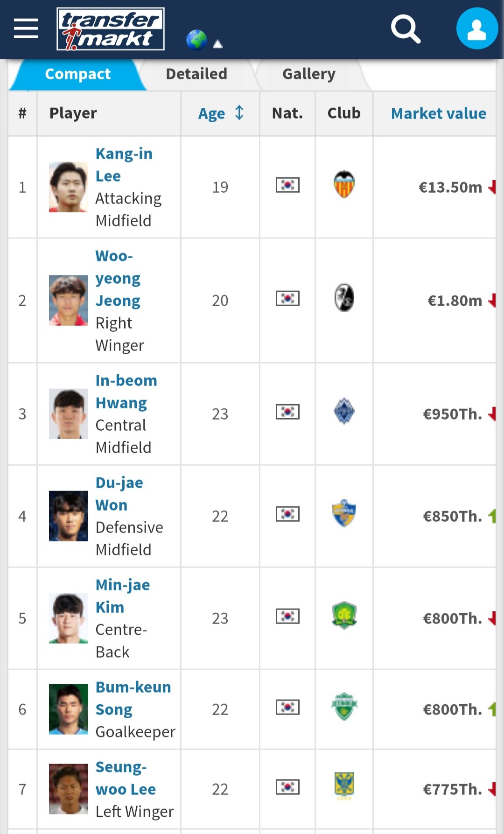The height and width of the screenshot is (834, 504).
Task: Open Bum-keun Song's player link
Action: (x=133, y=698)
